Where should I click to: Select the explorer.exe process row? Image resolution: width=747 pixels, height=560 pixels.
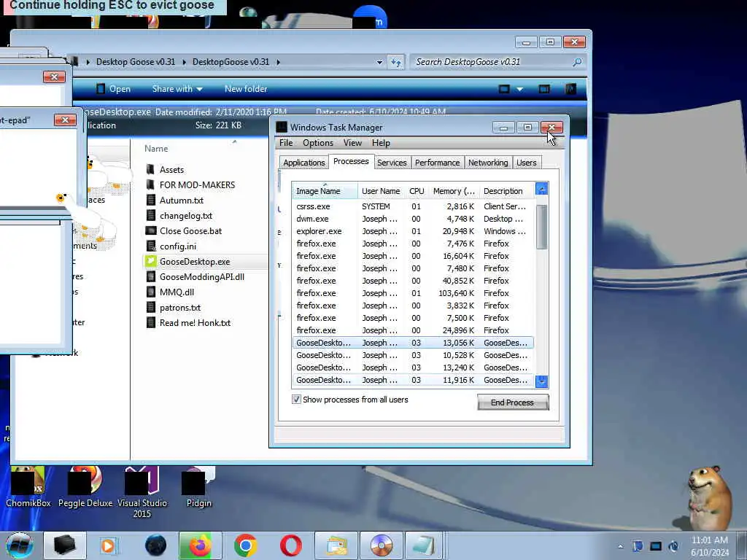[x=413, y=231]
